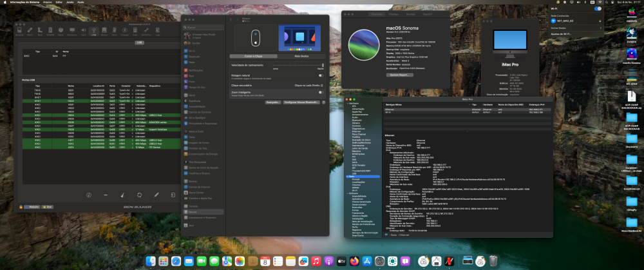Viewport: 644px width, 270px height.
Task: Adjust Velocidade de rastreamento slider
Action: click(x=298, y=65)
